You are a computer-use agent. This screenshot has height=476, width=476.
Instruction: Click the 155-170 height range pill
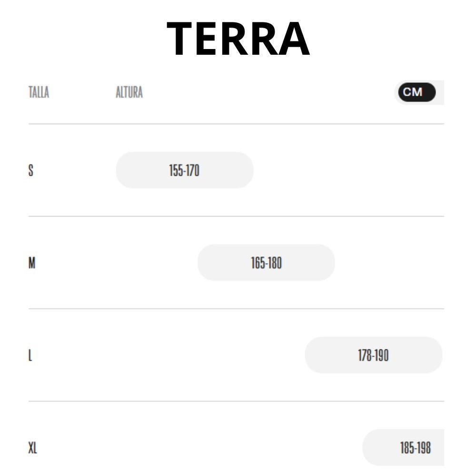(185, 170)
